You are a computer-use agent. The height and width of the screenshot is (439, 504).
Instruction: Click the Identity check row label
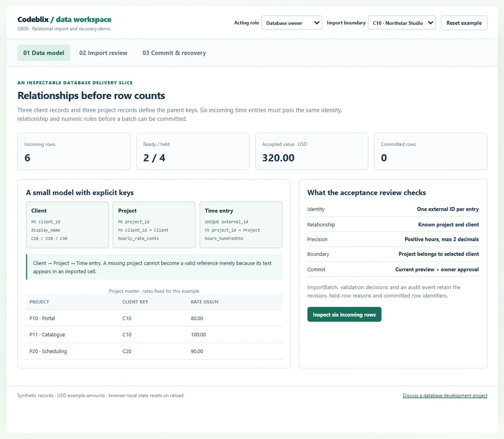pos(316,209)
